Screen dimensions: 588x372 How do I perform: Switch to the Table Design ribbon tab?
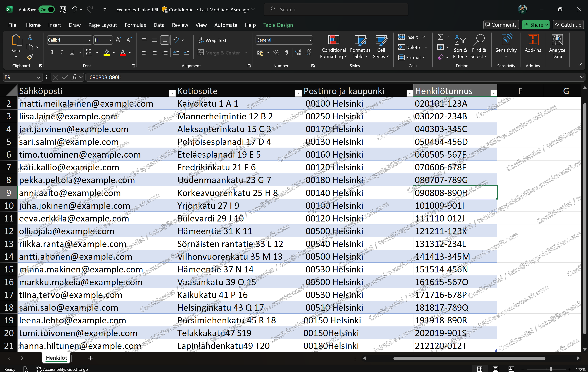278,25
